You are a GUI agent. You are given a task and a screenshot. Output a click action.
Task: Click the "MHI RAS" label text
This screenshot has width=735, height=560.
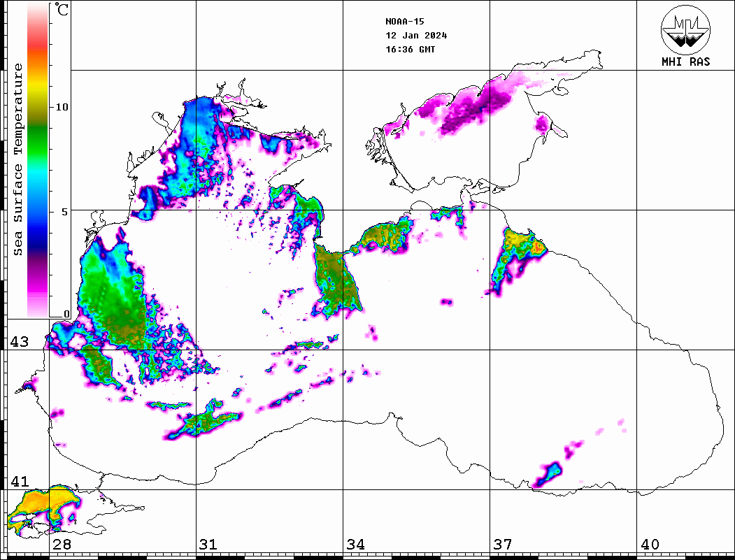[686, 62]
